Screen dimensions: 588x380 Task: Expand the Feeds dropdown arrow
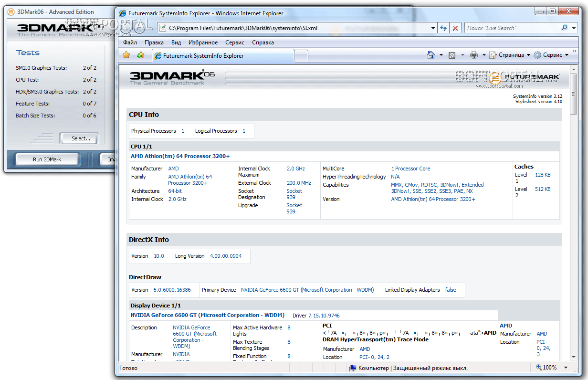(462, 55)
